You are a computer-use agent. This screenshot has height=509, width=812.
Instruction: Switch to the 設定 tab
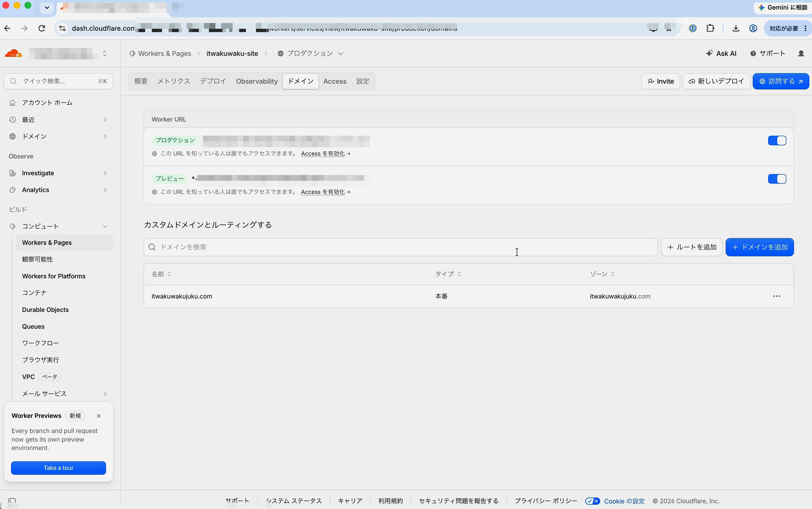[x=363, y=81]
